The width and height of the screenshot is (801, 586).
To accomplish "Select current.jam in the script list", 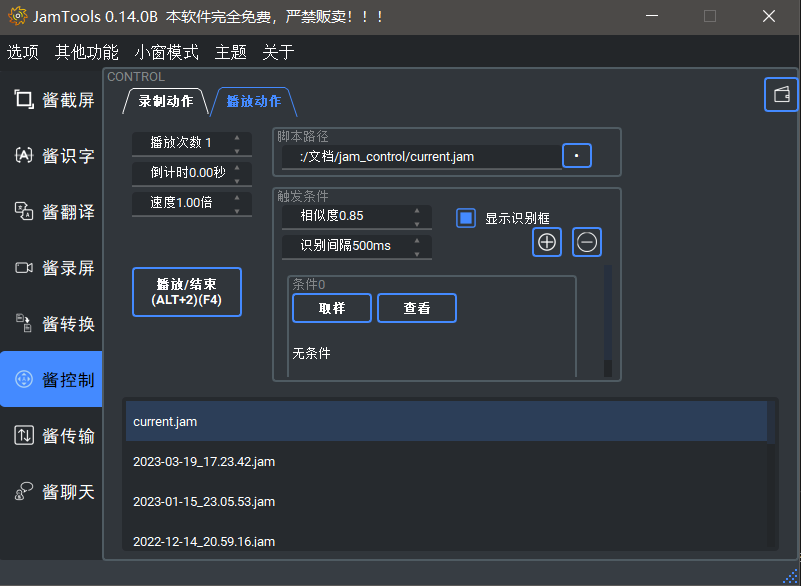I will tap(446, 421).
